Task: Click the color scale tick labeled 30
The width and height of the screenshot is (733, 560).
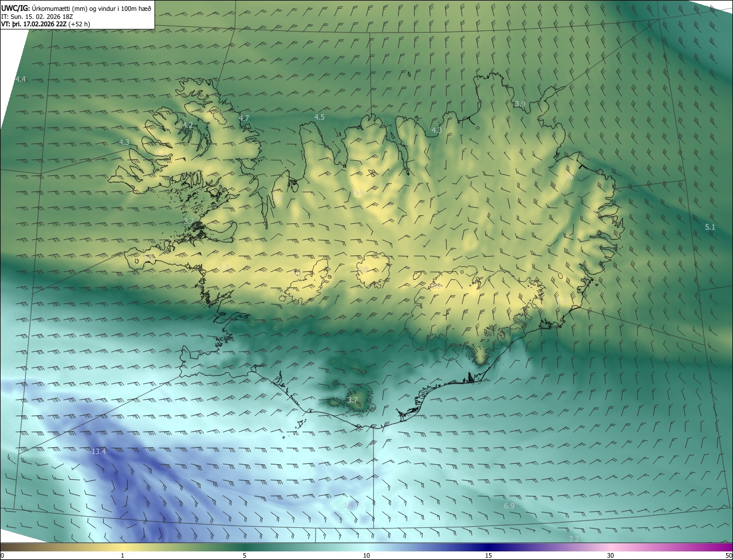Action: [x=610, y=555]
